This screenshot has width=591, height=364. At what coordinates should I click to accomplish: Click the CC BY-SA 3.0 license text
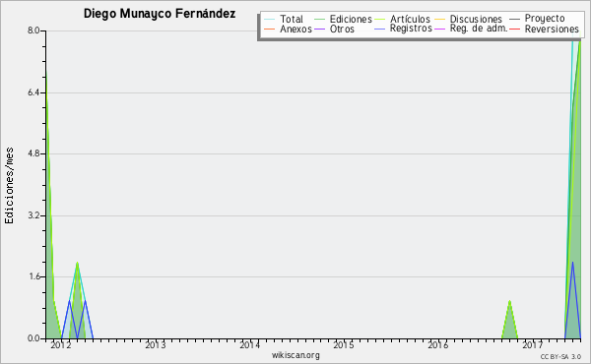tap(560, 356)
